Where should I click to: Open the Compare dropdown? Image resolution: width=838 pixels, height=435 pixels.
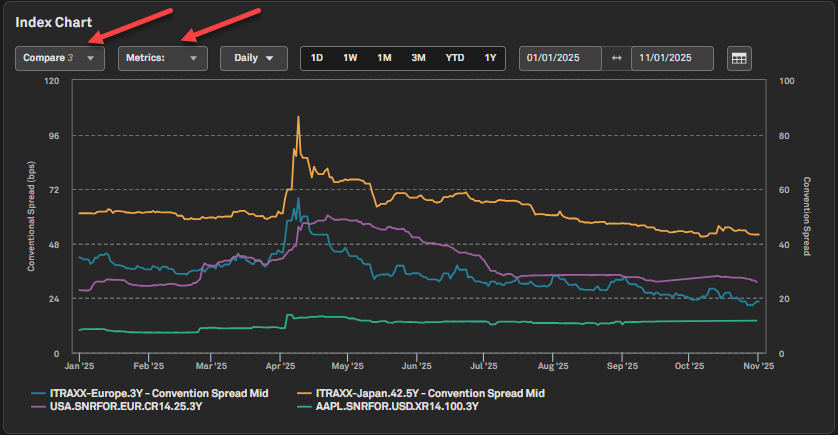(60, 58)
